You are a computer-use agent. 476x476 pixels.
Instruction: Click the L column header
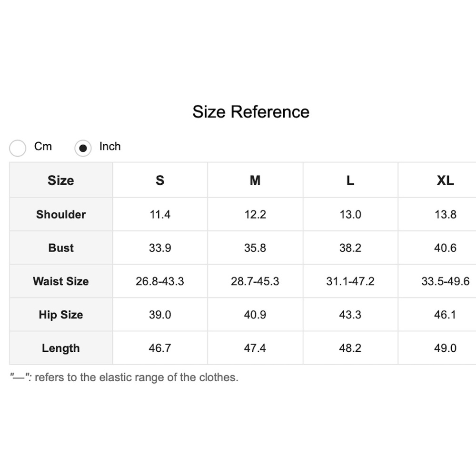click(350, 180)
